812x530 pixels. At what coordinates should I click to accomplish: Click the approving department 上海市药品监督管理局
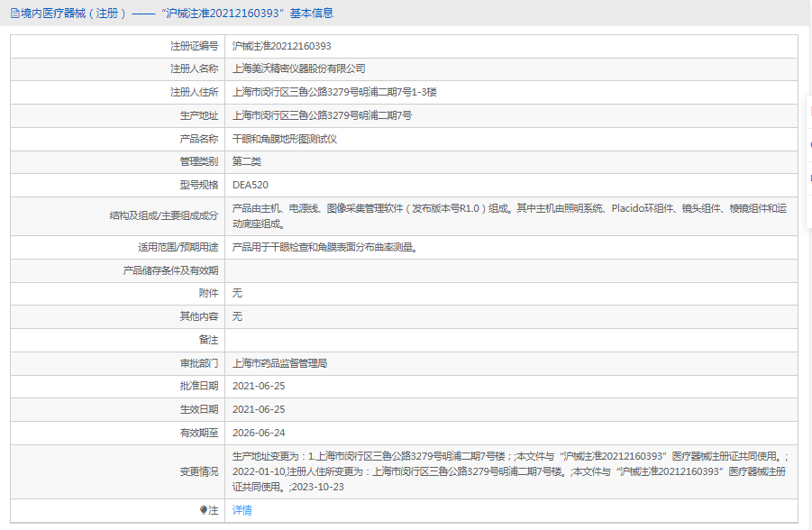point(279,363)
